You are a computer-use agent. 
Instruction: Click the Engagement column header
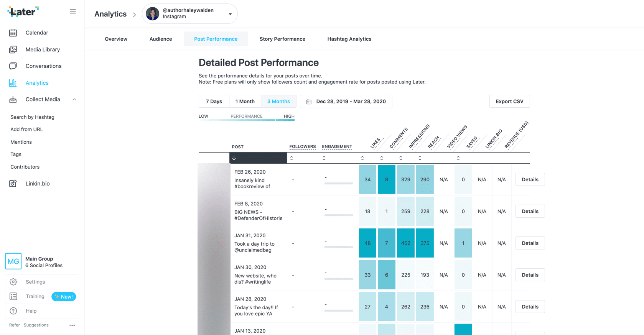click(337, 147)
